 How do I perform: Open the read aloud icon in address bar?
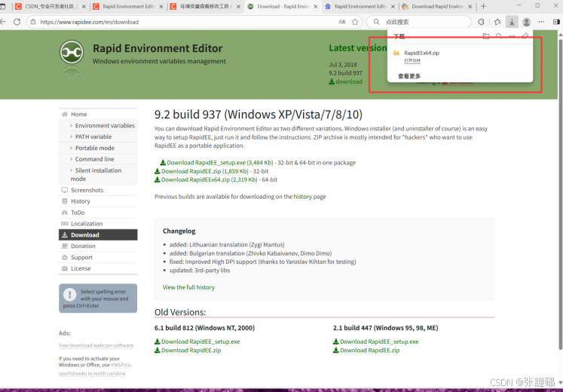342,22
